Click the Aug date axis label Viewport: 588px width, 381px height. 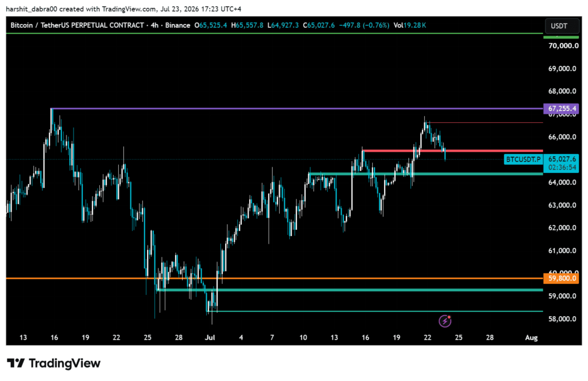pos(531,337)
